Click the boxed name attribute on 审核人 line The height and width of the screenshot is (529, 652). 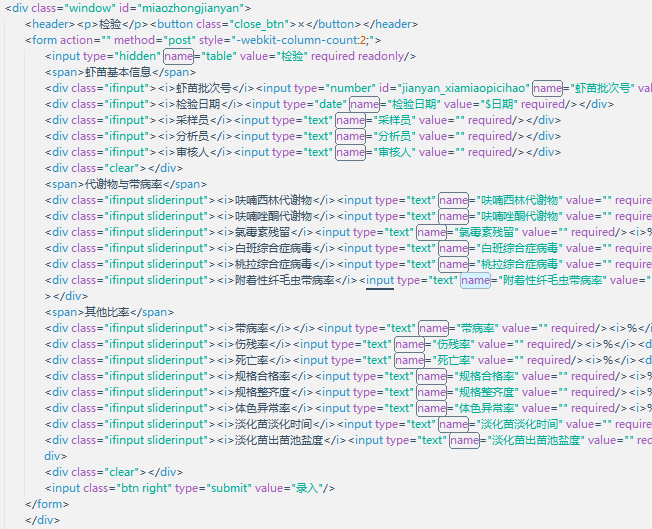pyautogui.click(x=350, y=152)
